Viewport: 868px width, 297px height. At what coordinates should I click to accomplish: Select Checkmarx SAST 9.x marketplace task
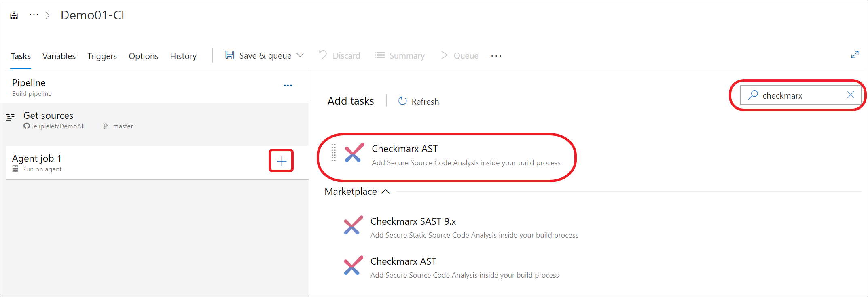click(x=461, y=227)
